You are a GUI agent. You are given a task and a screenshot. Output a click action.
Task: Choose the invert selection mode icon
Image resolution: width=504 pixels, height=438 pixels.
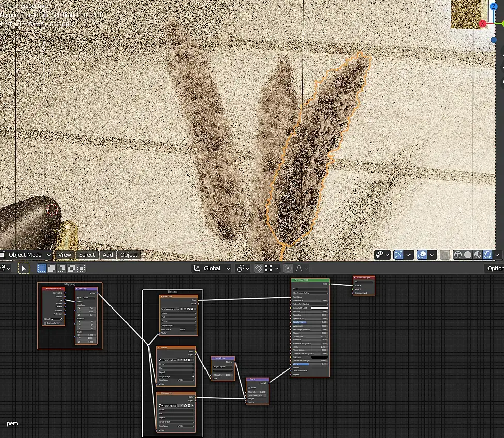pos(71,268)
